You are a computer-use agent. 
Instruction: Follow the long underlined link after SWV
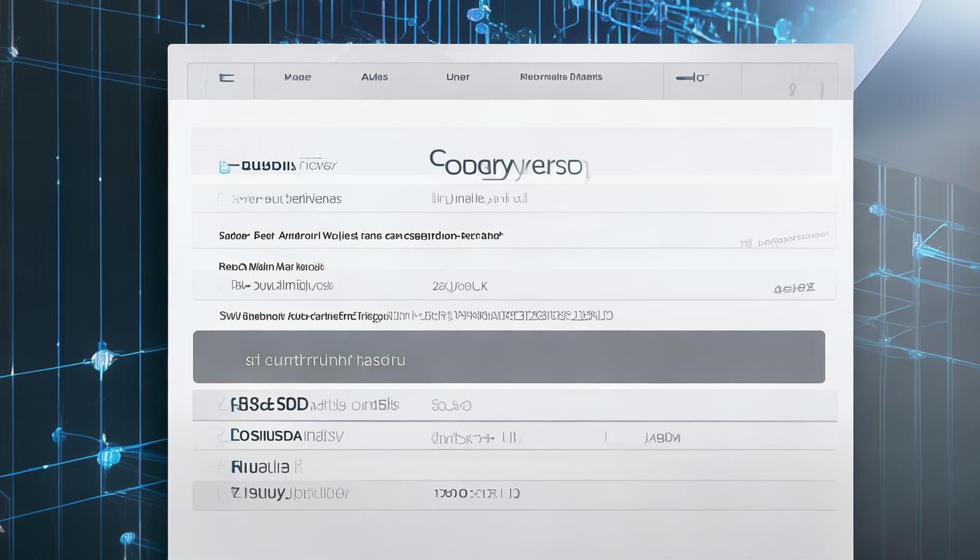tap(503, 316)
